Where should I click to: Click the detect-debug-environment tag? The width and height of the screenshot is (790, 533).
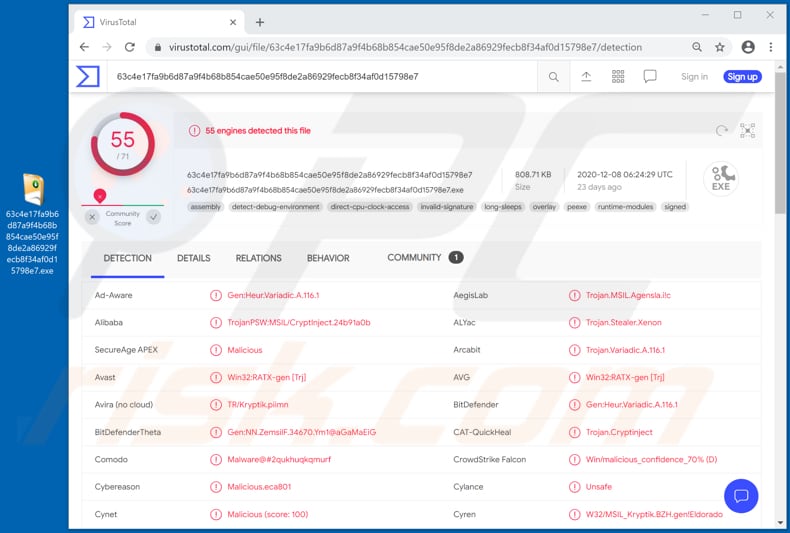[x=276, y=207]
